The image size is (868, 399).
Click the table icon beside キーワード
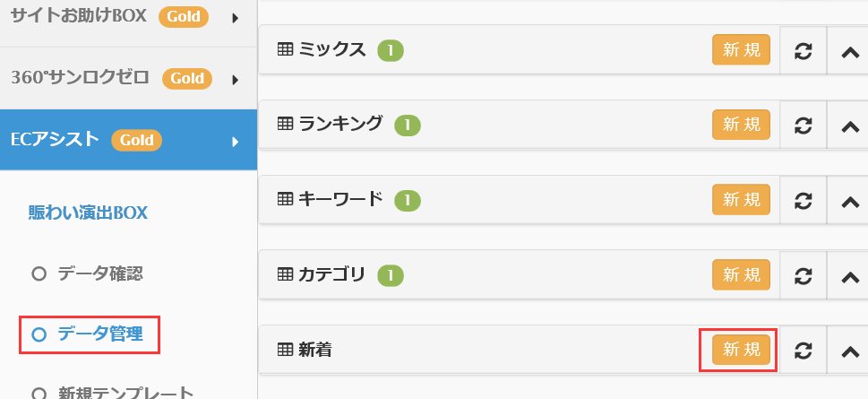coord(285,199)
